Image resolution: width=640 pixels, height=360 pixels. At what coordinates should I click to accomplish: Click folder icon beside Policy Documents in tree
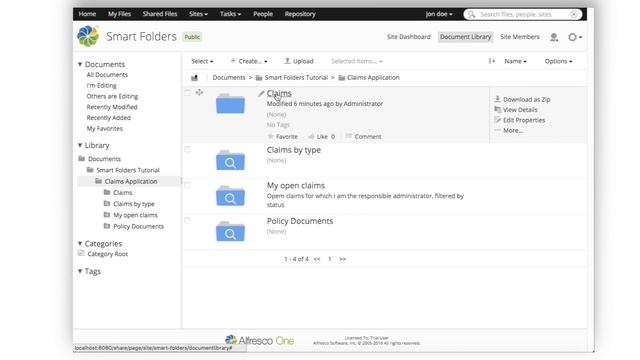tap(107, 226)
